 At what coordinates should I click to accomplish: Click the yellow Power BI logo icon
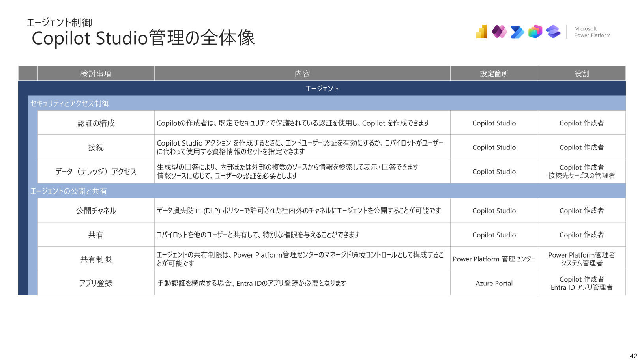(x=481, y=32)
